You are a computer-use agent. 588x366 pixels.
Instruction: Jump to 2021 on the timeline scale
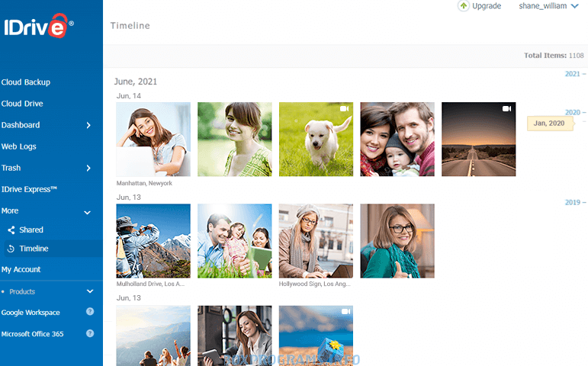pos(574,74)
